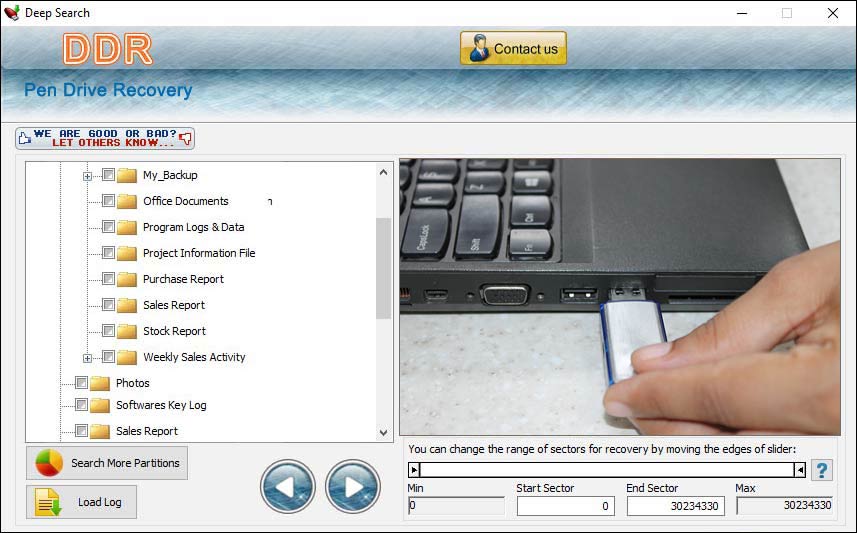857x533 pixels.
Task: Select the Photos tree item label
Action: pyautogui.click(x=132, y=383)
